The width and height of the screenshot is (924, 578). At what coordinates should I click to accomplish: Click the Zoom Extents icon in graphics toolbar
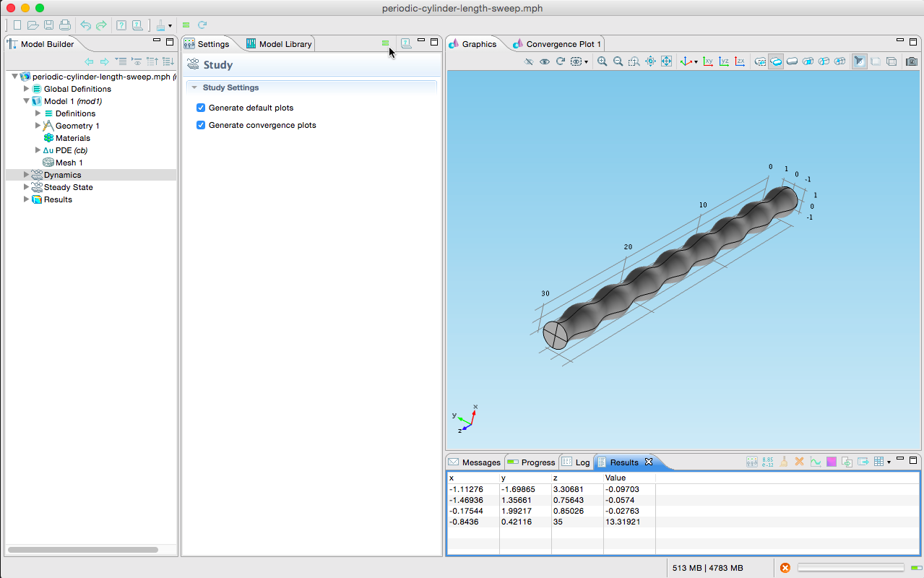coord(666,62)
